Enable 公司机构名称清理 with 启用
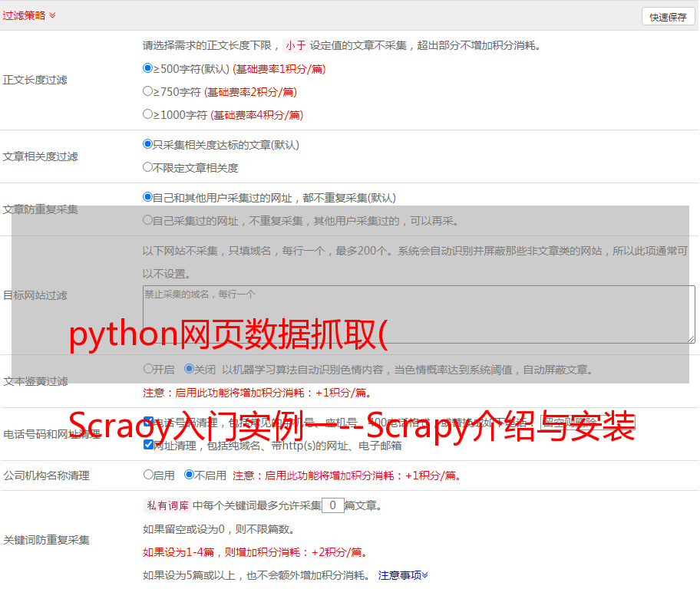 148,474
